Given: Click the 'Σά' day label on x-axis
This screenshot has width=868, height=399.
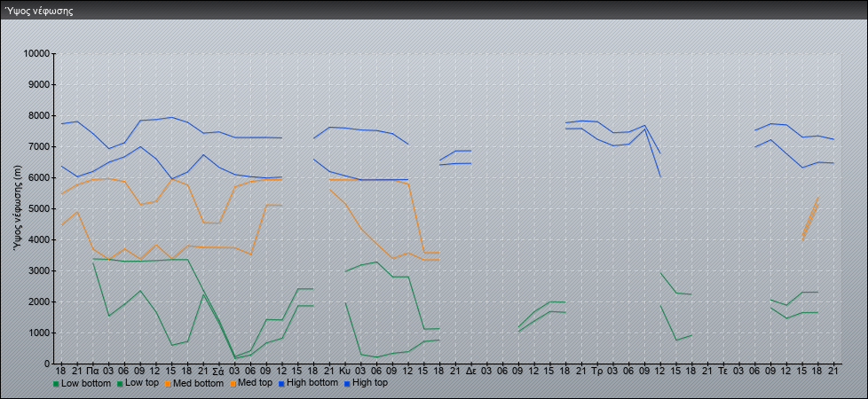Looking at the screenshot, I should point(218,371).
